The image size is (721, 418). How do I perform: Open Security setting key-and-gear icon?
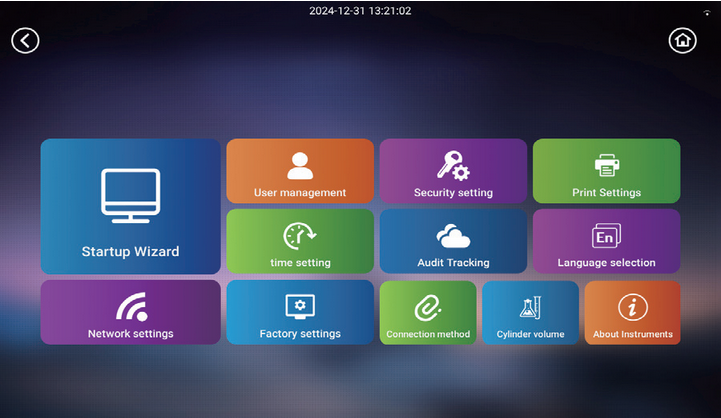click(x=453, y=165)
